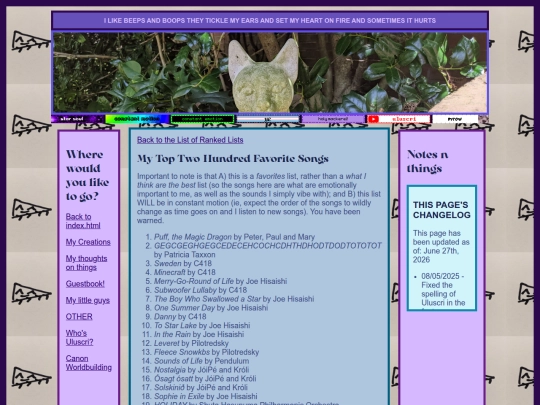Viewport: 540px width, 405px height.
Task: Click the cat statue banner image
Action: 270,73
